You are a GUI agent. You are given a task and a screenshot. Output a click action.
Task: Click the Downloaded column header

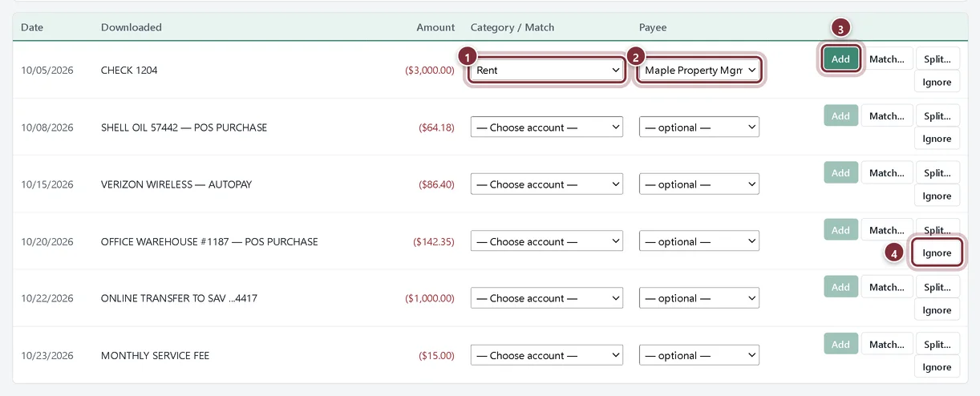tap(132, 27)
